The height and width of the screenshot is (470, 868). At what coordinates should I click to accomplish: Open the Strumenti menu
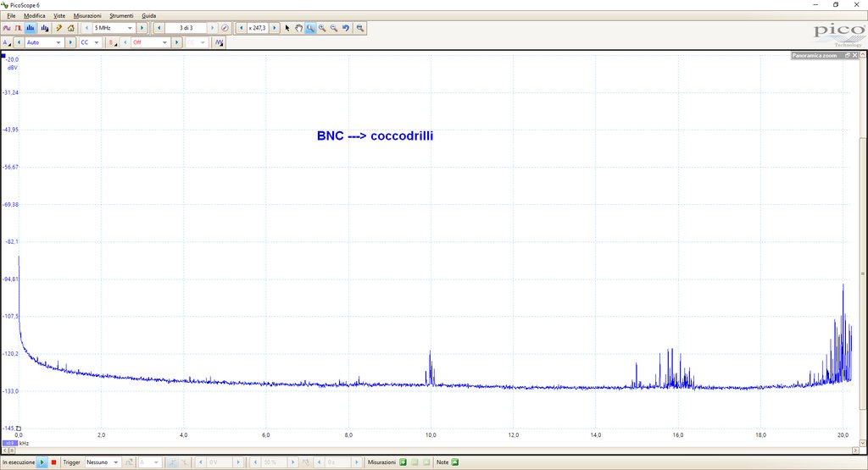click(121, 16)
